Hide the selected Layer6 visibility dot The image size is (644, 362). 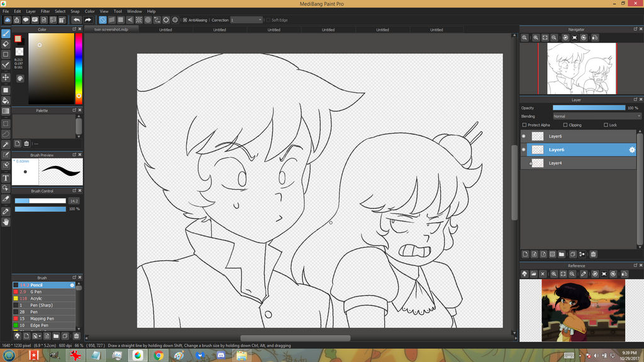tap(524, 150)
